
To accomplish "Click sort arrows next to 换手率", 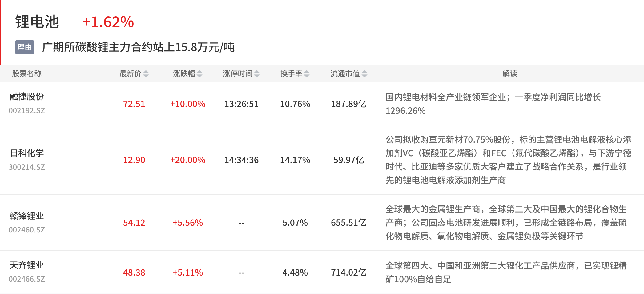I will [x=307, y=74].
